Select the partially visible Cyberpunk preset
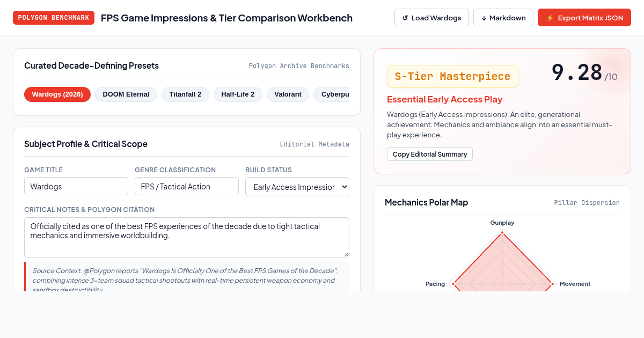 click(x=332, y=94)
